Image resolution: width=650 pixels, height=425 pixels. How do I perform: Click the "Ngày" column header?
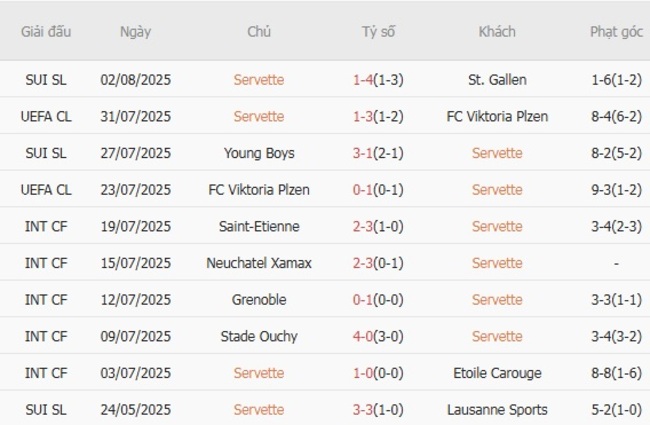(x=135, y=32)
